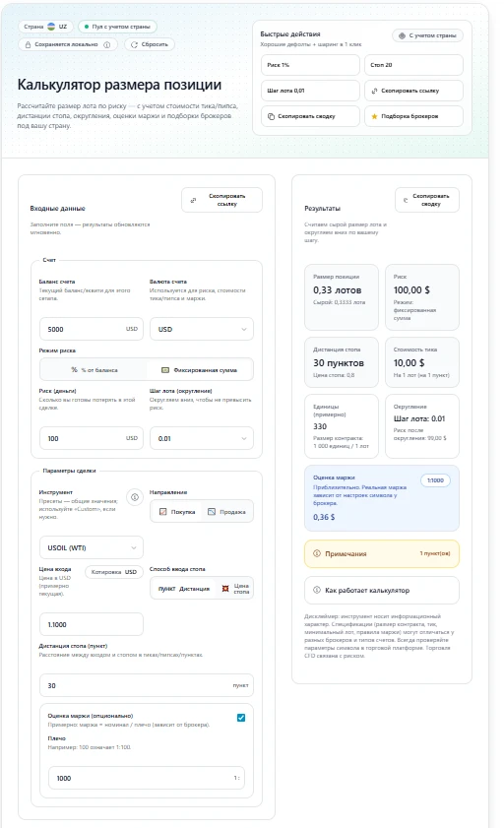Click the warning icon in Примечания
Viewport: 504px width, 828px height.
click(x=317, y=553)
